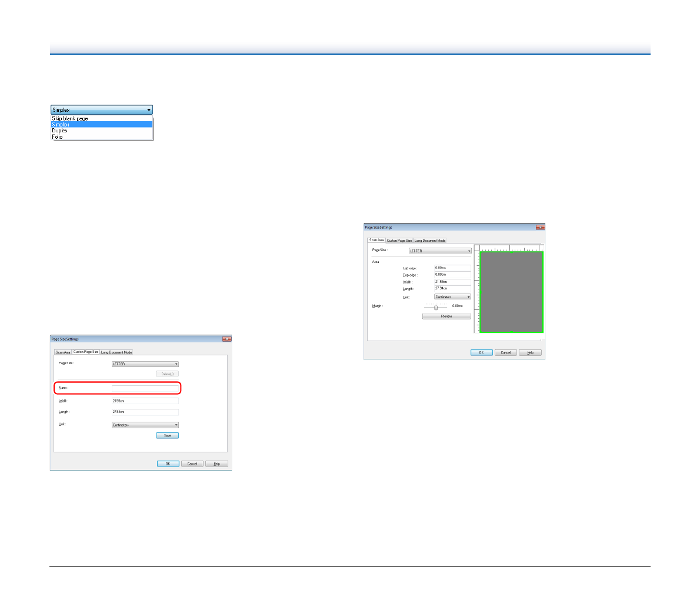Click the Top edge value field
The image size is (700, 600).
(x=452, y=275)
